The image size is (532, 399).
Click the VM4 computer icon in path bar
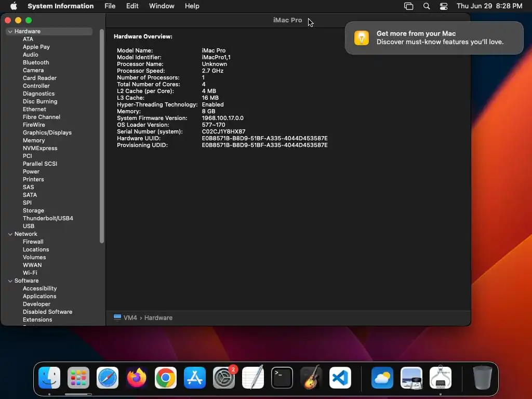click(x=117, y=317)
